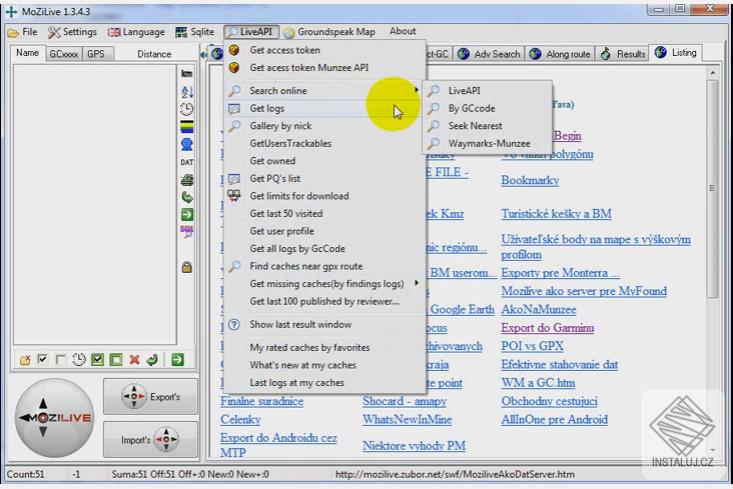
Task: Open the Listing tab
Action: (x=676, y=53)
